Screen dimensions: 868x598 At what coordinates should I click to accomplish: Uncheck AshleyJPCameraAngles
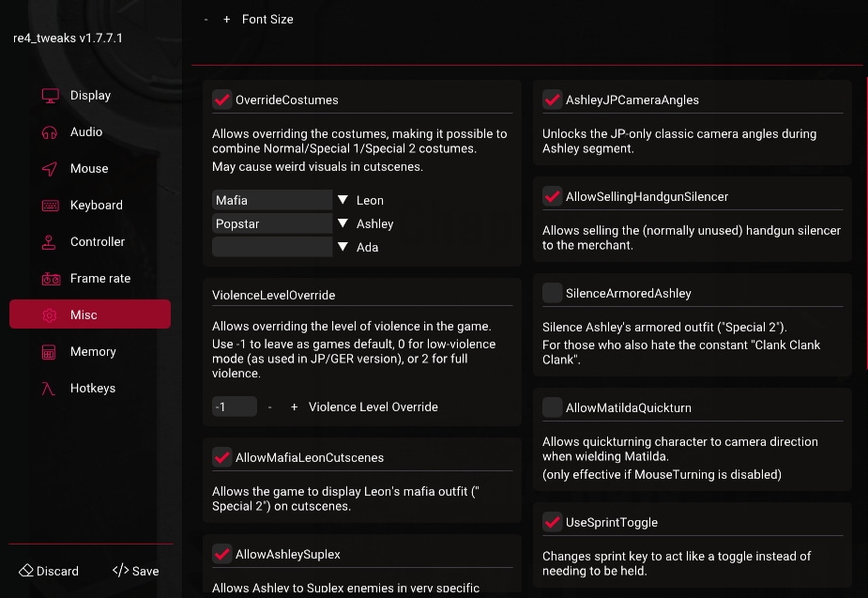(x=552, y=100)
